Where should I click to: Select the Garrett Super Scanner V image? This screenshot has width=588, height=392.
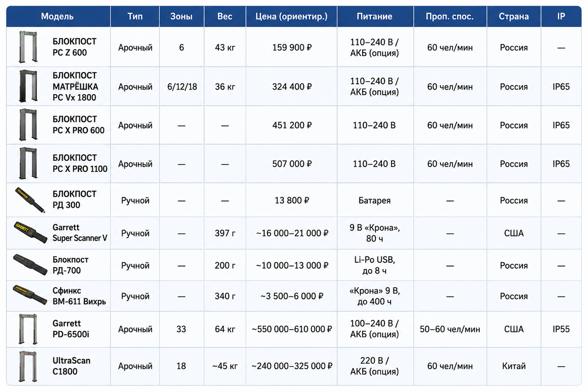29,232
